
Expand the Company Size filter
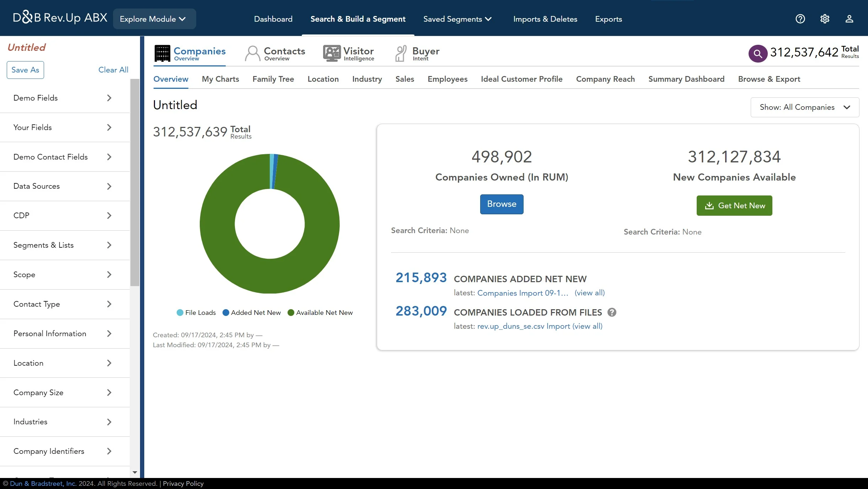point(65,393)
